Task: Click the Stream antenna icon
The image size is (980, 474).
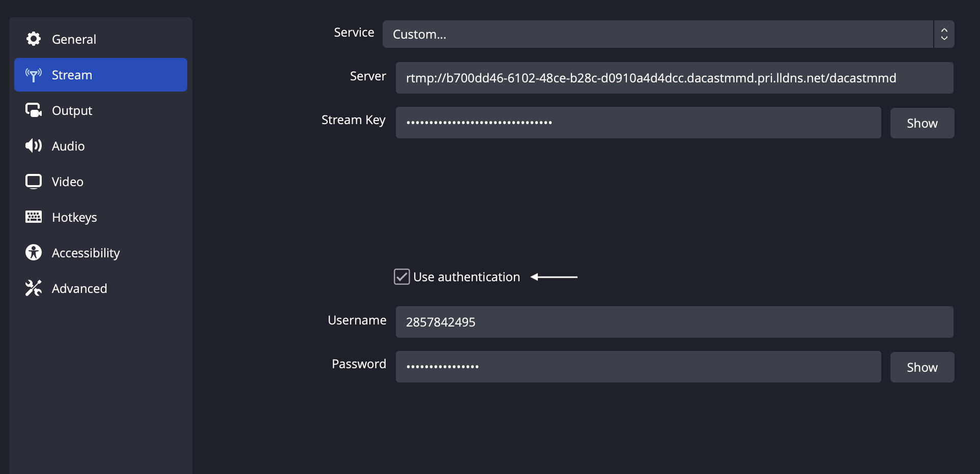Action: pyautogui.click(x=34, y=75)
